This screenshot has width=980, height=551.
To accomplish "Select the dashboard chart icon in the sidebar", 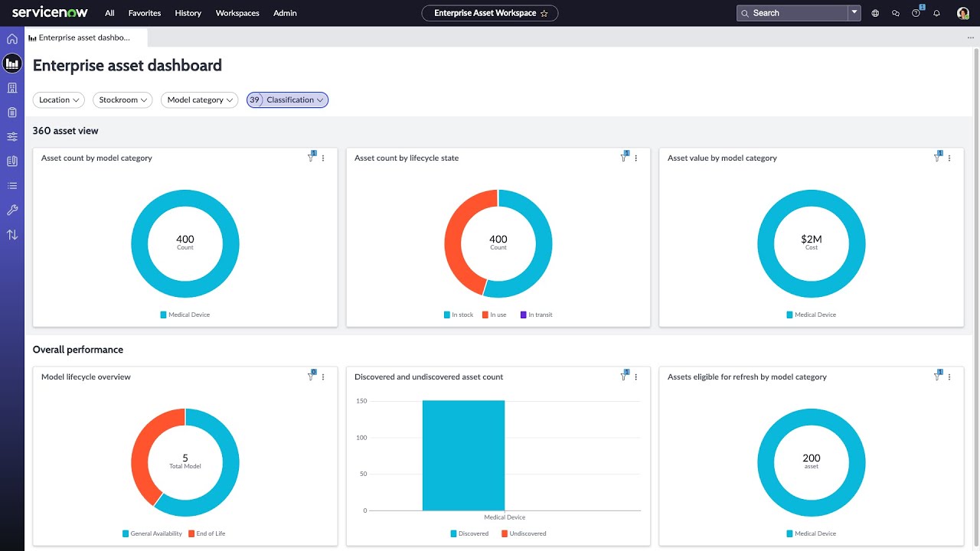I will [x=12, y=63].
